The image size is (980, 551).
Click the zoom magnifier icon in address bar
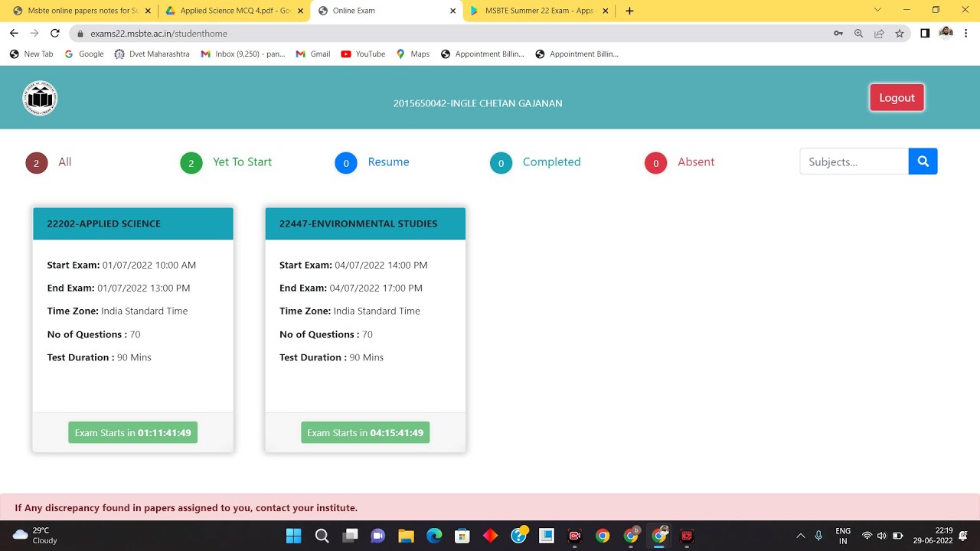[x=858, y=33]
